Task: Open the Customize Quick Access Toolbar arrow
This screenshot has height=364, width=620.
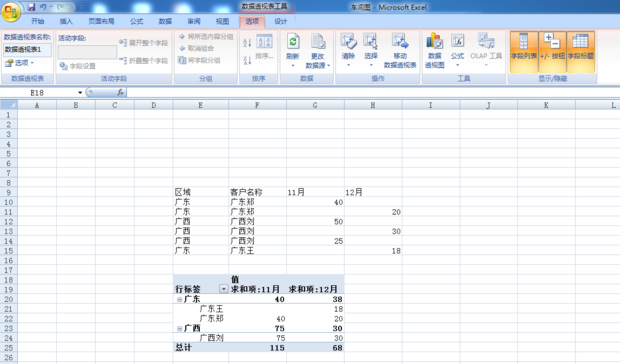Action: [x=82, y=7]
